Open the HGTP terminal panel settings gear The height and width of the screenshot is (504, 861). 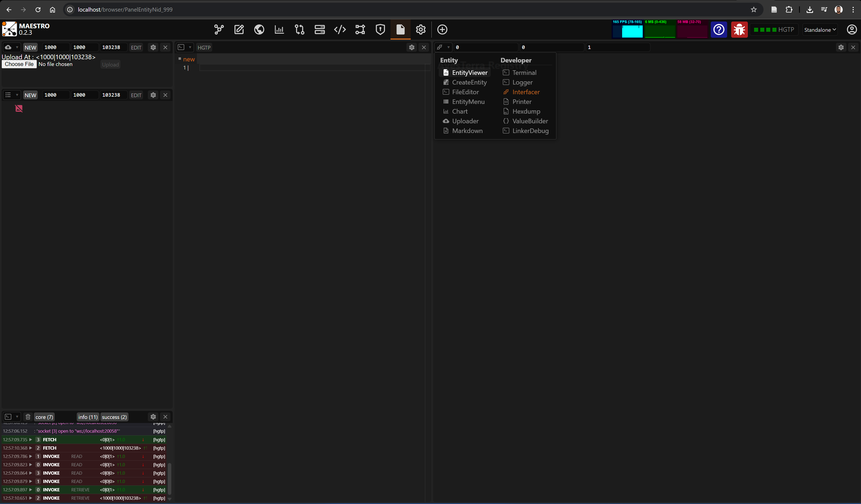pos(412,47)
